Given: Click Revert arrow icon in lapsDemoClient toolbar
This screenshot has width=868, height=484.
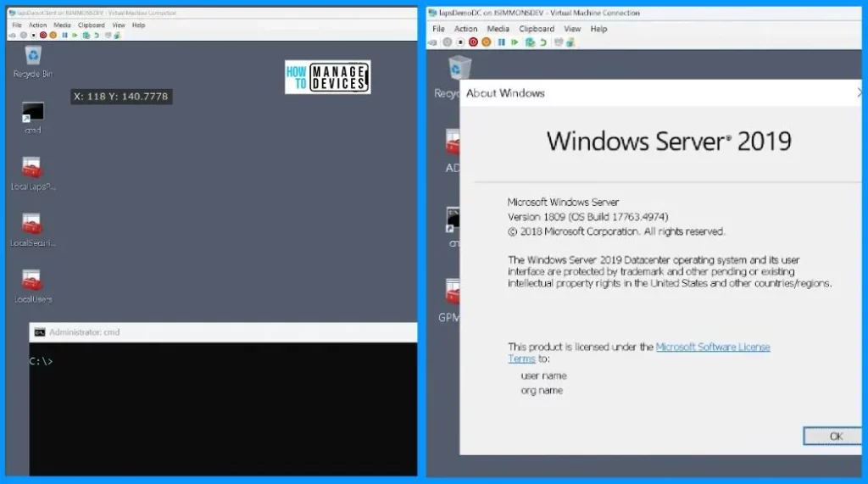Looking at the screenshot, I should point(97,36).
